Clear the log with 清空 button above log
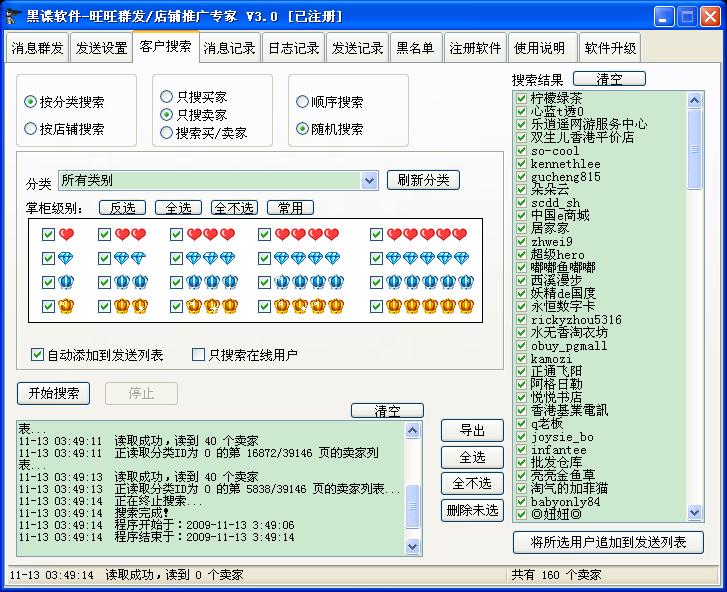Screen dimensions: 727x592 coord(387,411)
